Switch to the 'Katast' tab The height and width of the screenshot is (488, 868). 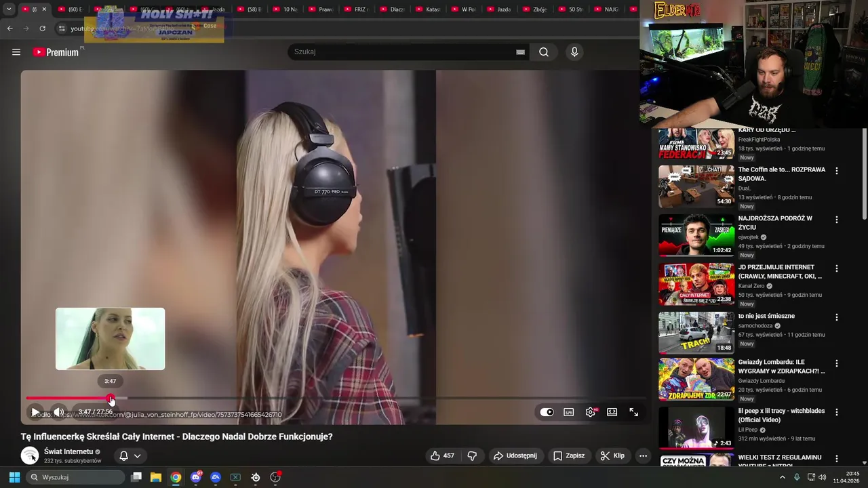pos(428,9)
